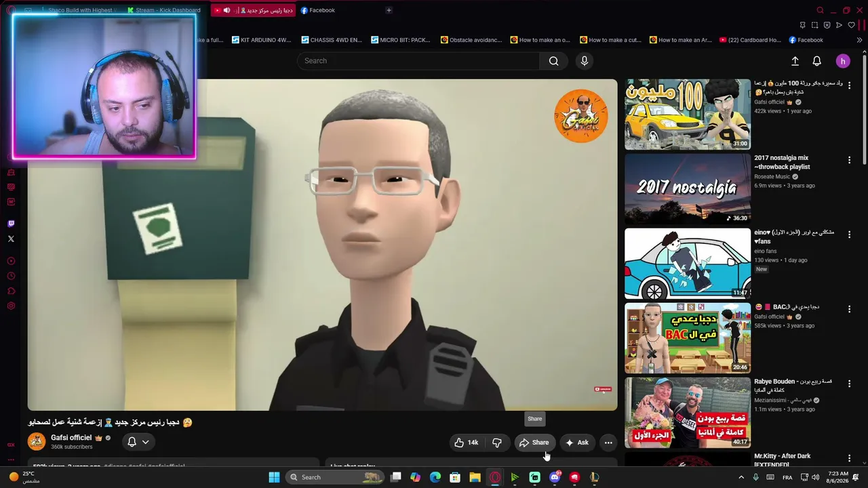868x488 pixels.
Task: Start voice search with the microphone icon
Action: click(x=584, y=61)
